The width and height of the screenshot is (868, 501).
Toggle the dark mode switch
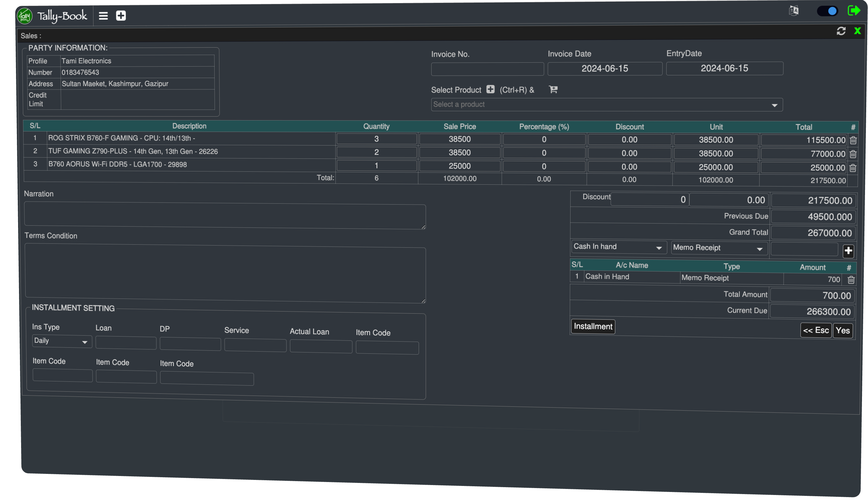[828, 11]
